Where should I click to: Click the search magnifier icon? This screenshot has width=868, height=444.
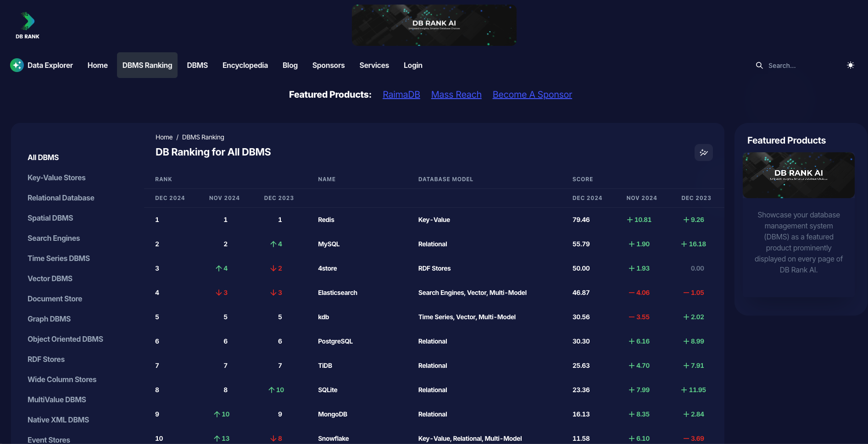759,66
